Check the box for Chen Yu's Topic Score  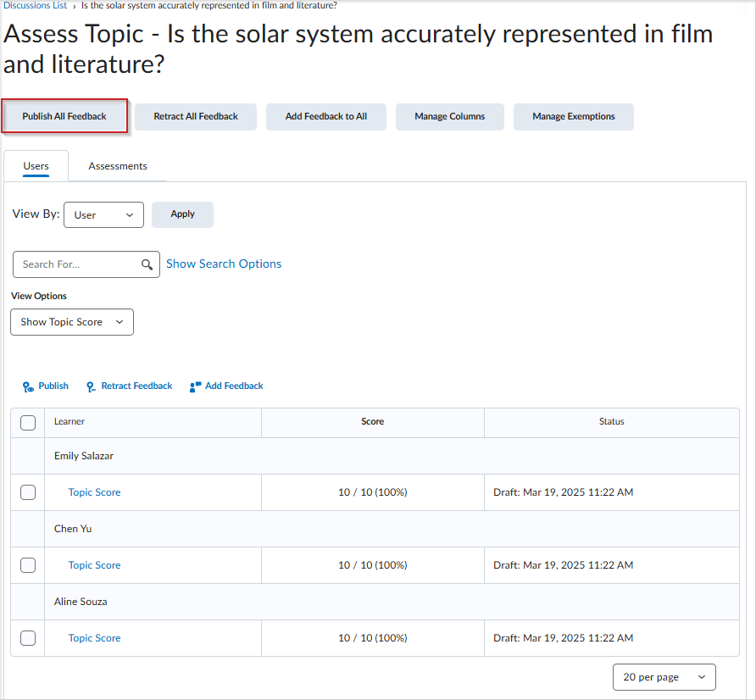pos(28,565)
